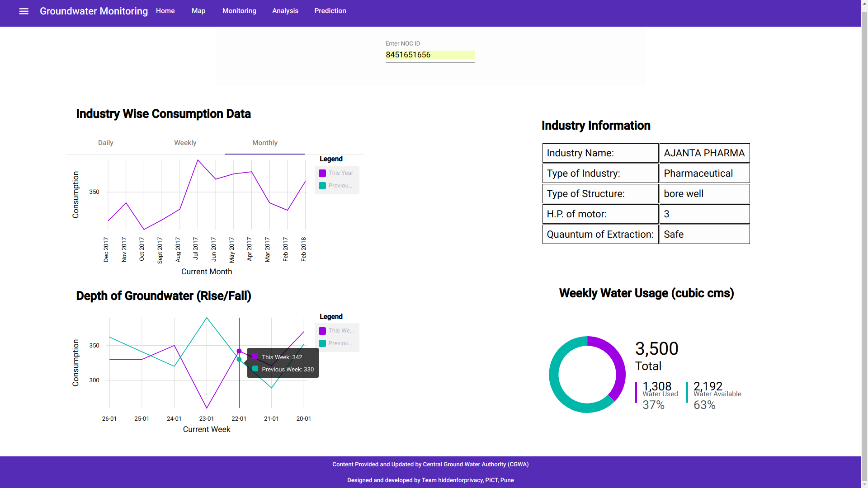Image resolution: width=868 pixels, height=488 pixels.
Task: Open the Analysis page
Action: click(x=285, y=11)
